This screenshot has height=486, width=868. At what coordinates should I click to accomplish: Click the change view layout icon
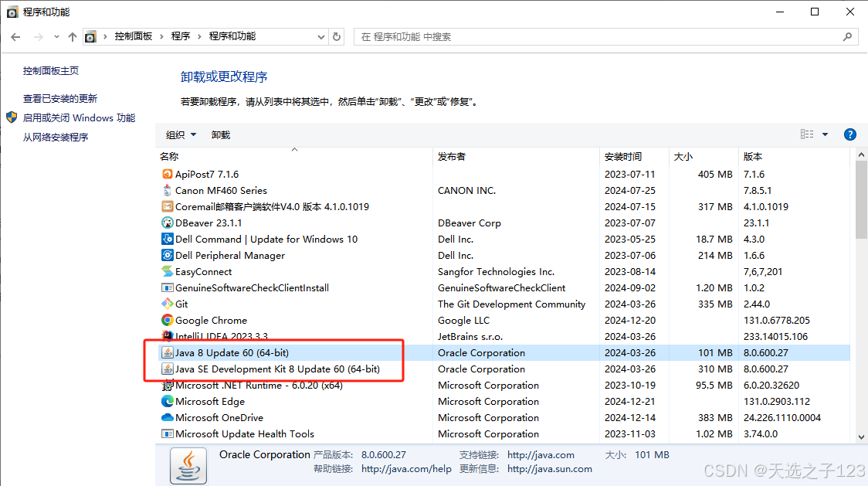[x=807, y=134]
